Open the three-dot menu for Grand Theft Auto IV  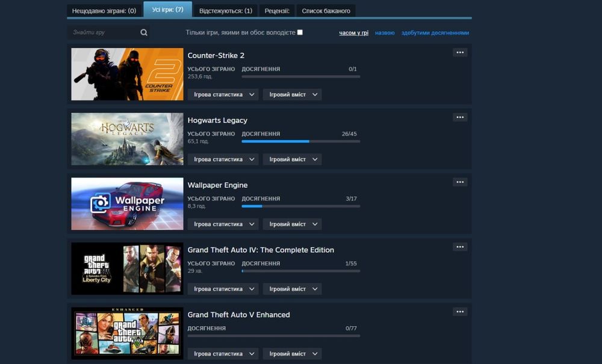coord(460,247)
